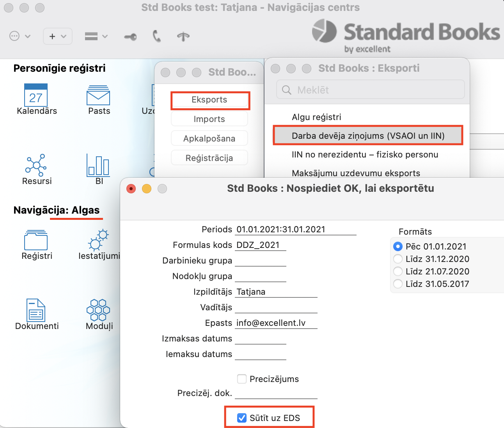The height and width of the screenshot is (428, 504).
Task: Open the Pasts mail icon
Action: pos(98,96)
